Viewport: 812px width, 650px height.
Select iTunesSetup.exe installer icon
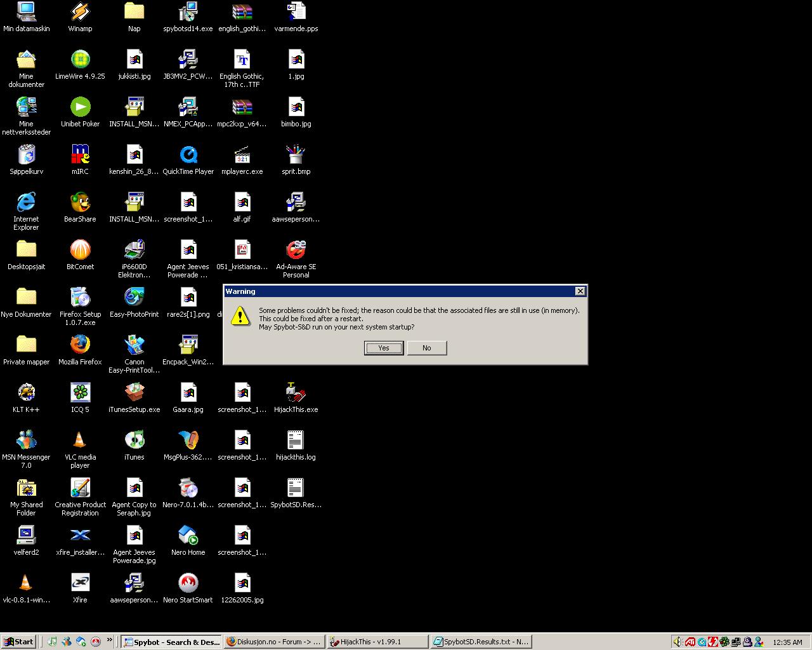(x=134, y=398)
